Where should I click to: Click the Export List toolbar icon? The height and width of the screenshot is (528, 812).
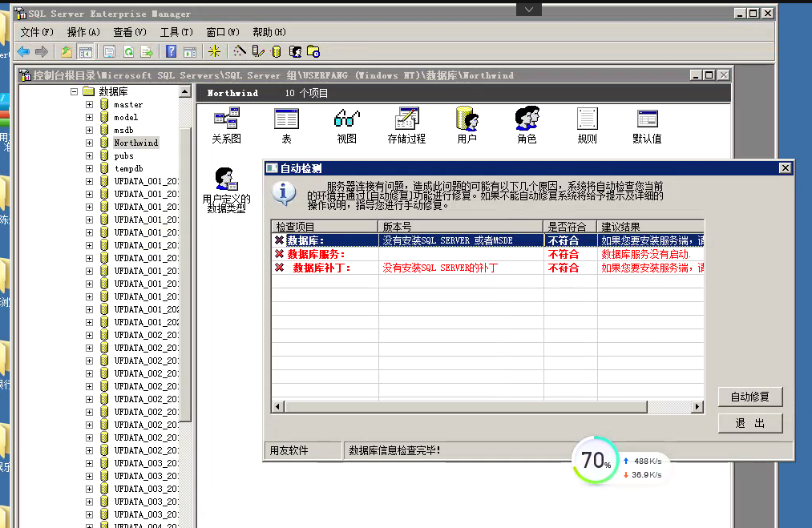147,51
